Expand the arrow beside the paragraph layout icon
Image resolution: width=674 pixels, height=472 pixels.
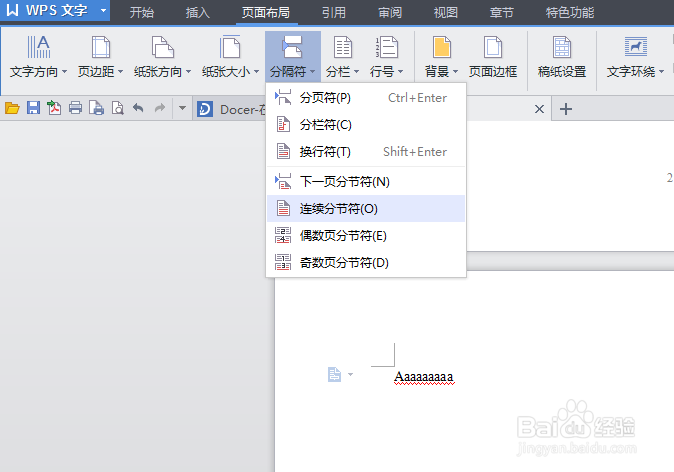click(350, 374)
